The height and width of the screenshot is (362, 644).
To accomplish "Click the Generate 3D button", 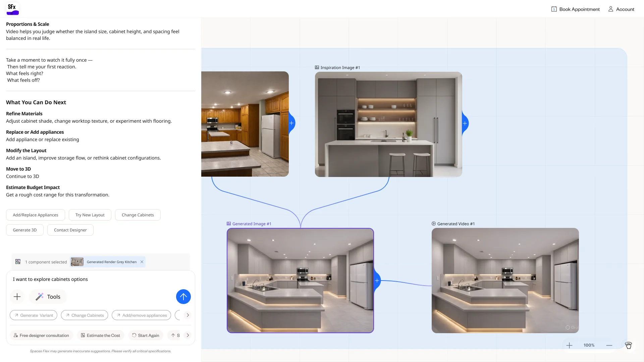I will [x=25, y=230].
